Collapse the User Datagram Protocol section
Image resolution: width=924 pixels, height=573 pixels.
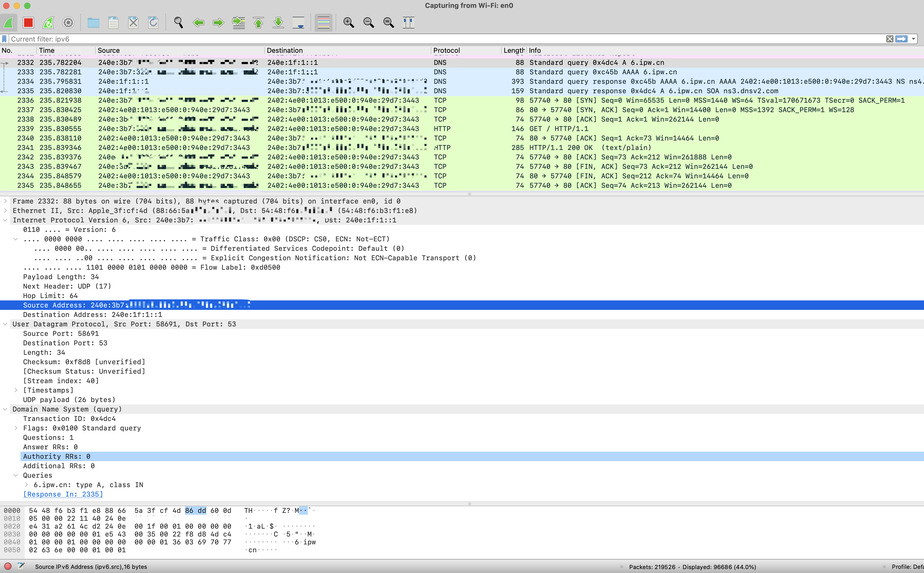pyautogui.click(x=5, y=324)
